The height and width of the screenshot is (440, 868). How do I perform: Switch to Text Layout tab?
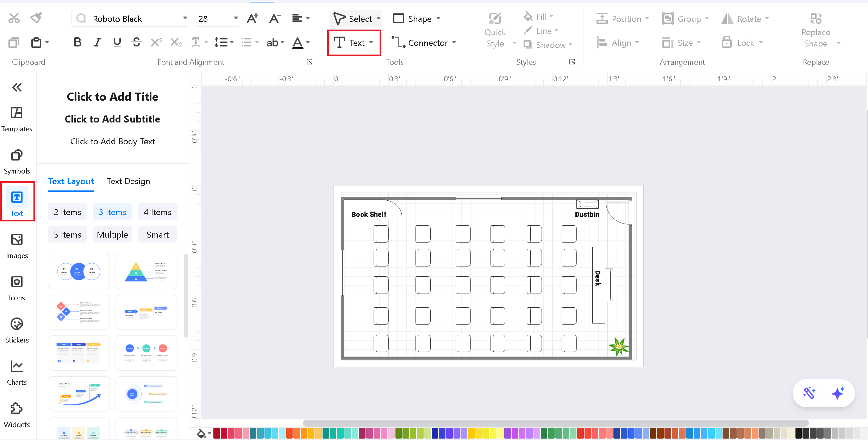click(71, 181)
